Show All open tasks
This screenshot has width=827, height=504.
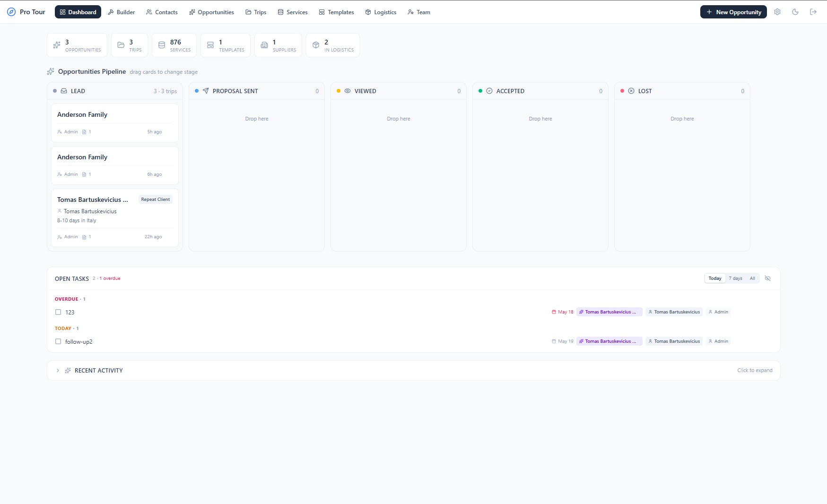tap(752, 278)
